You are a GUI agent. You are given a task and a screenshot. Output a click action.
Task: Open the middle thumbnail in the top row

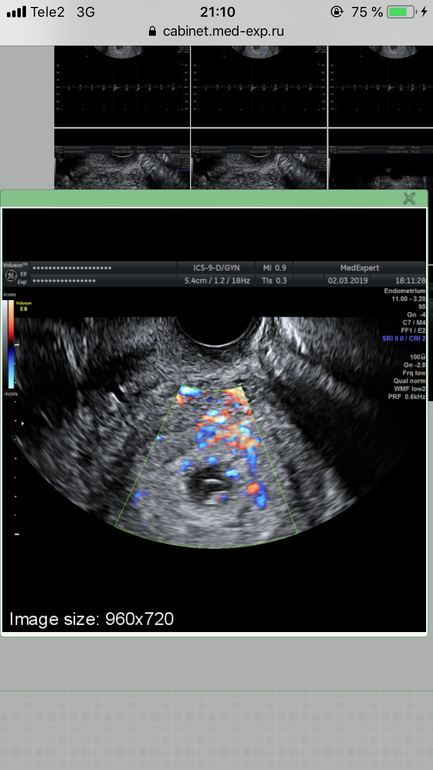pos(259,86)
